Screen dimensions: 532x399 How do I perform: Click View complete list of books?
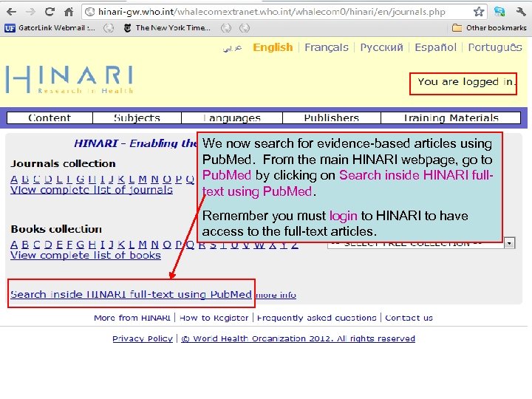coord(86,255)
